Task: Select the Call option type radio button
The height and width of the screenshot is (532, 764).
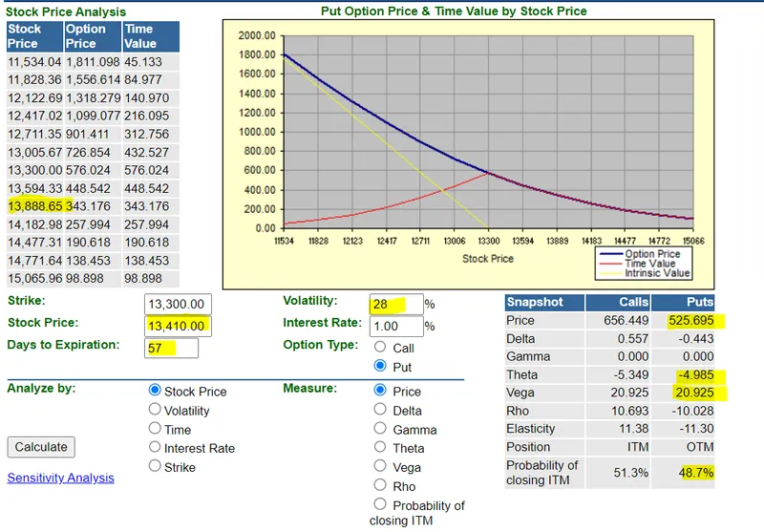Action: point(381,348)
